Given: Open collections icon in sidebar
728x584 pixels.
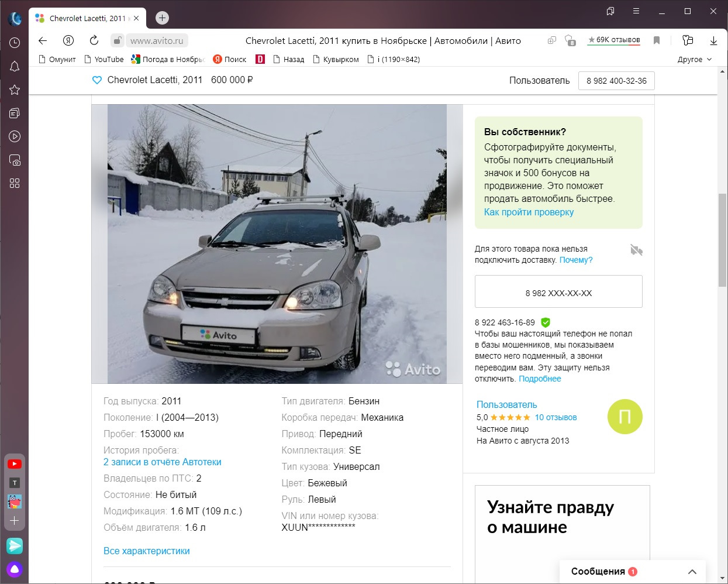Looking at the screenshot, I should (15, 113).
